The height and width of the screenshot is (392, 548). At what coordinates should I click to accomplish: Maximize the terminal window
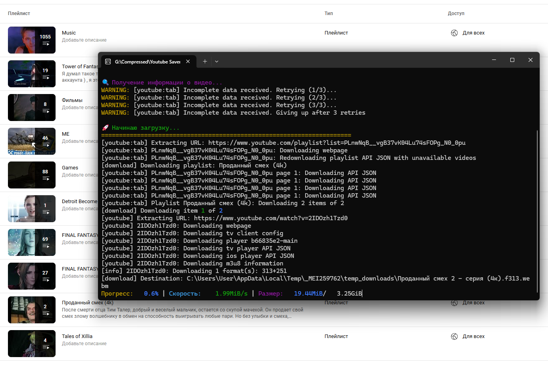click(512, 60)
